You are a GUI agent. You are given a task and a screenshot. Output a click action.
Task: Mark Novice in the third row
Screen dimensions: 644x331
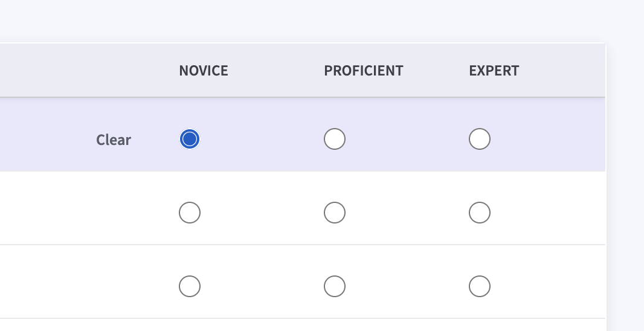[190, 286]
